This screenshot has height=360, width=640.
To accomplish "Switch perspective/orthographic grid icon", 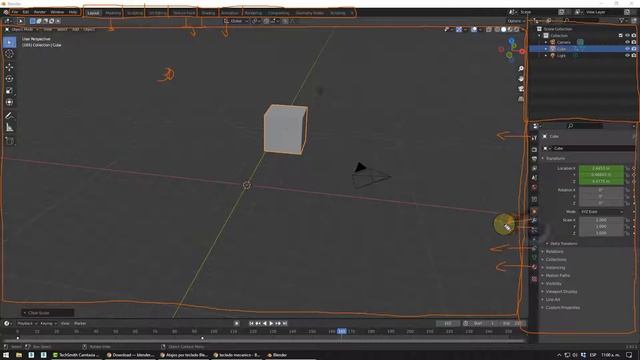I will [x=521, y=99].
